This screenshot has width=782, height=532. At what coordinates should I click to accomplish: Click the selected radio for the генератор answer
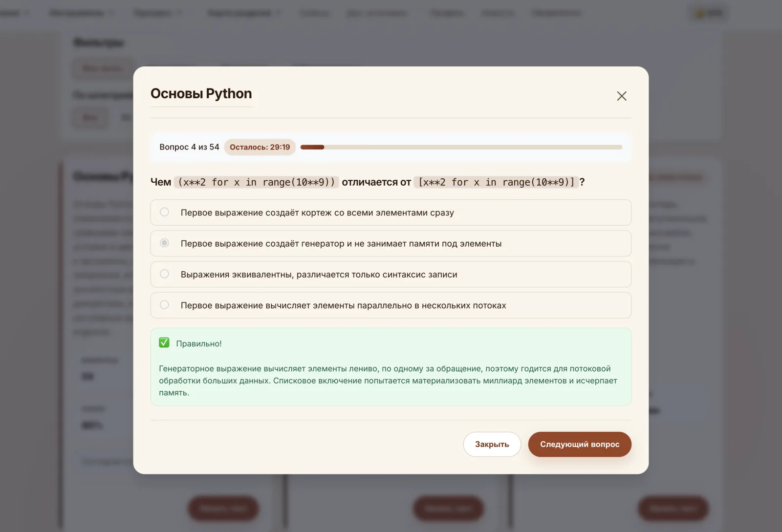(x=164, y=243)
